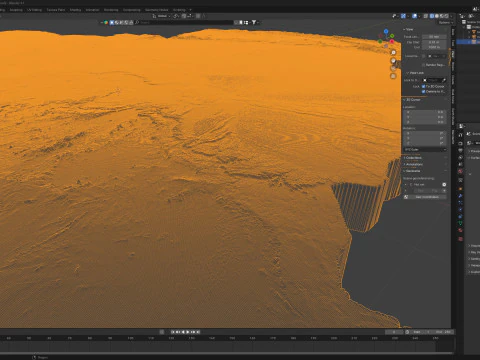
Task: Open the viewport shading options arrow
Action: [451, 16]
